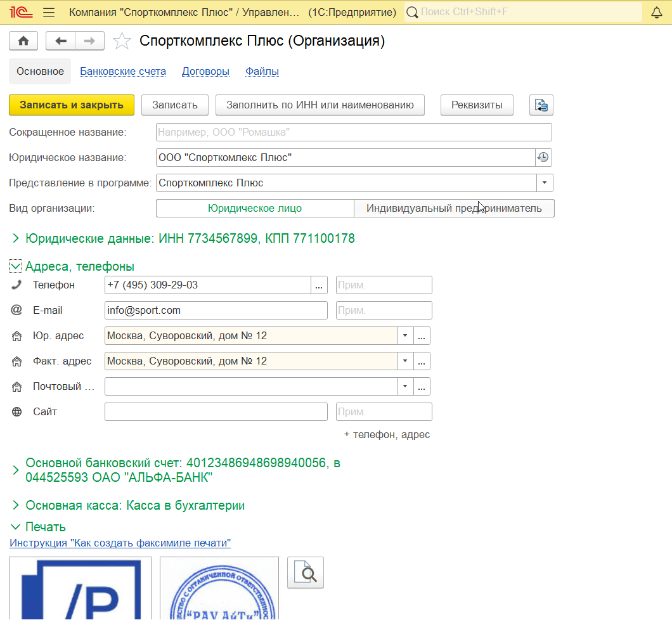Click the Юр. адрес text field
This screenshot has width=672, height=620.
coord(251,336)
